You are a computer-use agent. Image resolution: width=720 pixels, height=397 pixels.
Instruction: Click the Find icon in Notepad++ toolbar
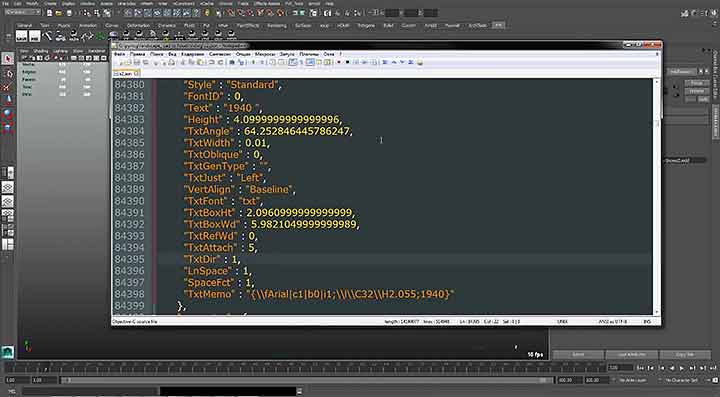[232, 62]
